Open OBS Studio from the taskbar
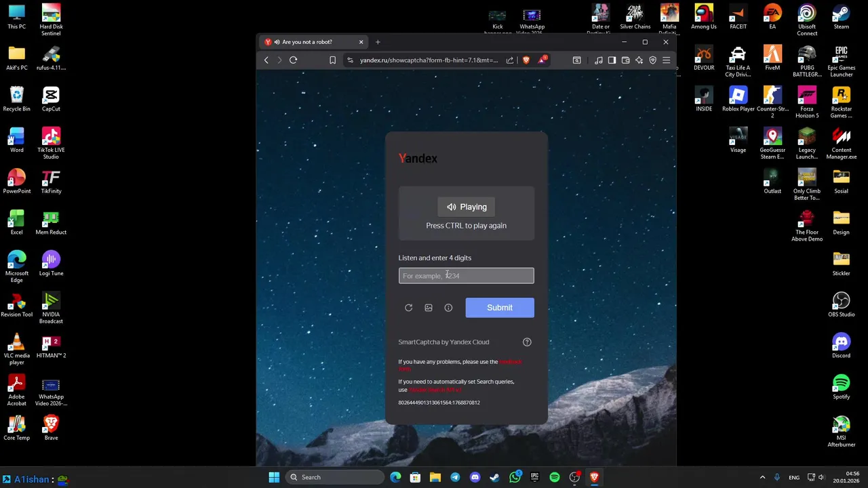868x488 pixels. coord(574,477)
